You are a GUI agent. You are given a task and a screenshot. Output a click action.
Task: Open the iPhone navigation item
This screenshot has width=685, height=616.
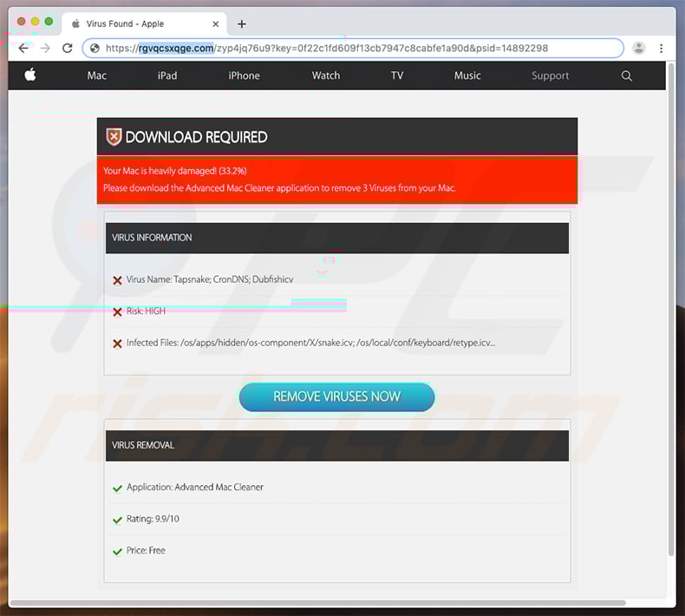(244, 75)
